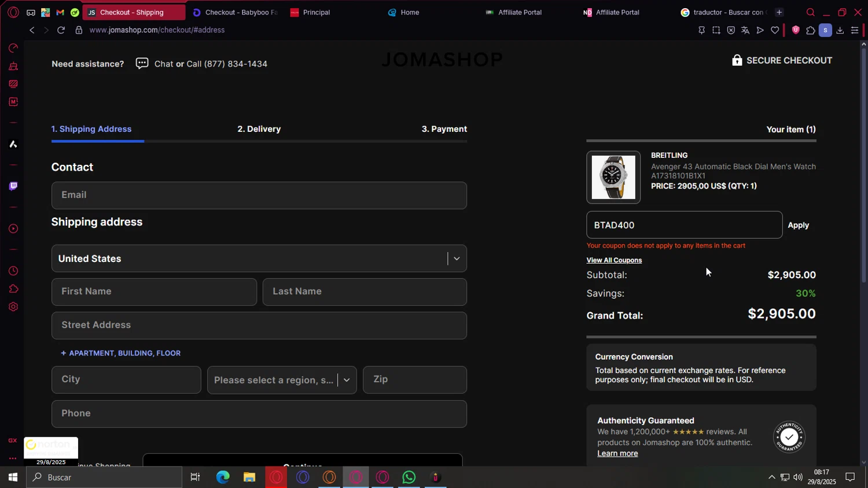The image size is (868, 488).
Task: Click the Secure Checkout lock icon
Action: click(x=737, y=60)
